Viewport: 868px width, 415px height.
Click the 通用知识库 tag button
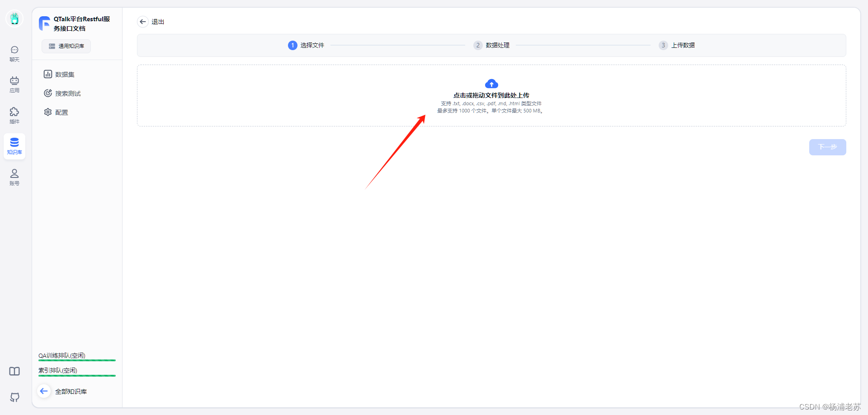click(x=66, y=46)
